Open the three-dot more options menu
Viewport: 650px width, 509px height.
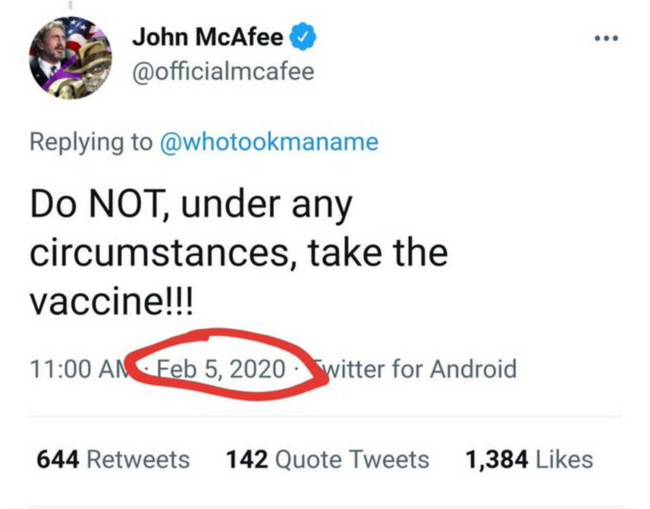pos(605,39)
